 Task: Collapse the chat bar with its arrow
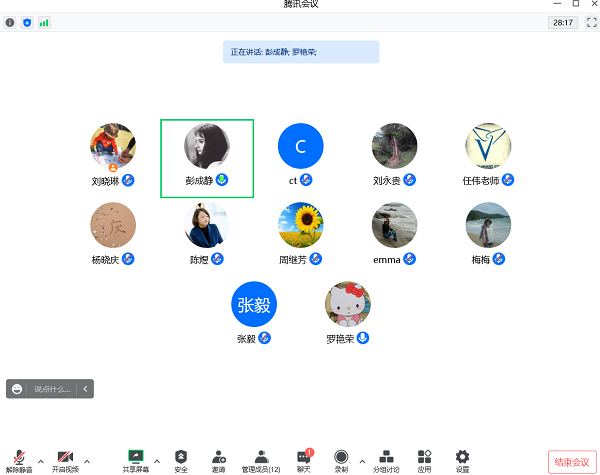click(86, 389)
